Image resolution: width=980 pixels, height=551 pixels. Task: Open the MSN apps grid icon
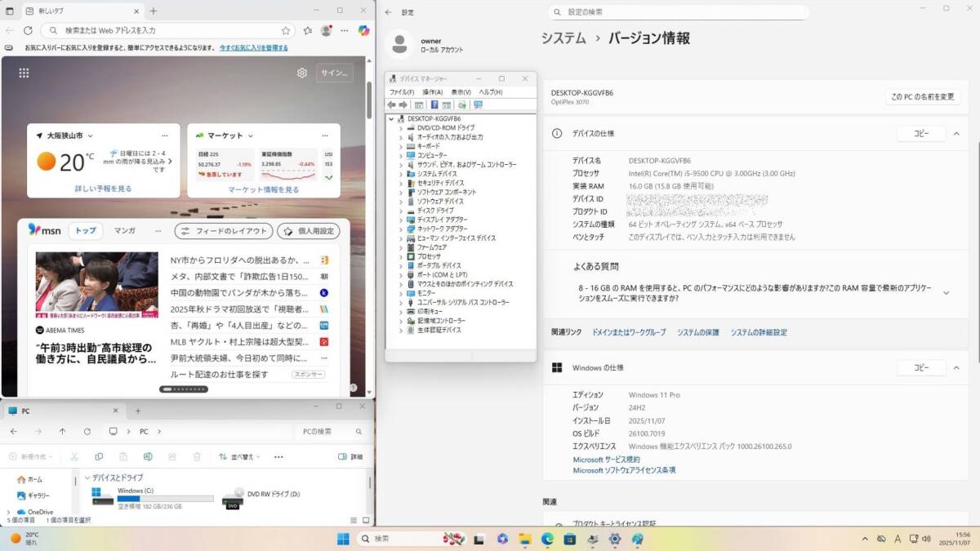[24, 73]
